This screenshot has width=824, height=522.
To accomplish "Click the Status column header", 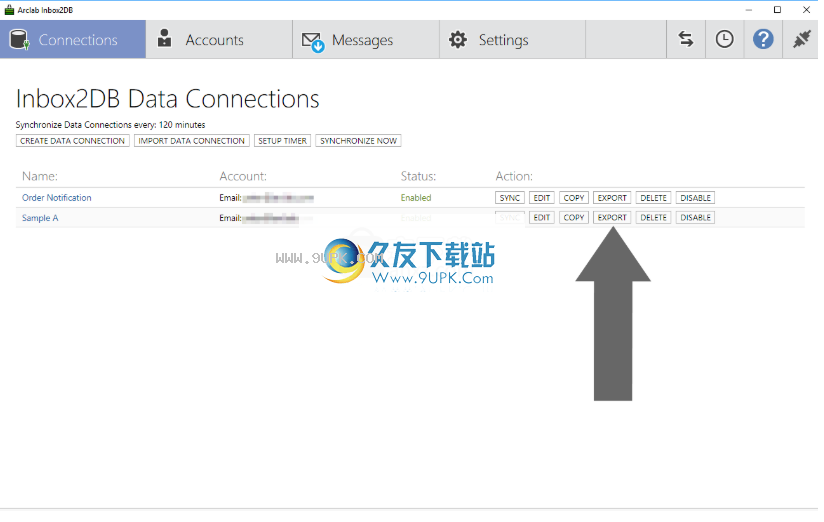I will click(x=418, y=176).
